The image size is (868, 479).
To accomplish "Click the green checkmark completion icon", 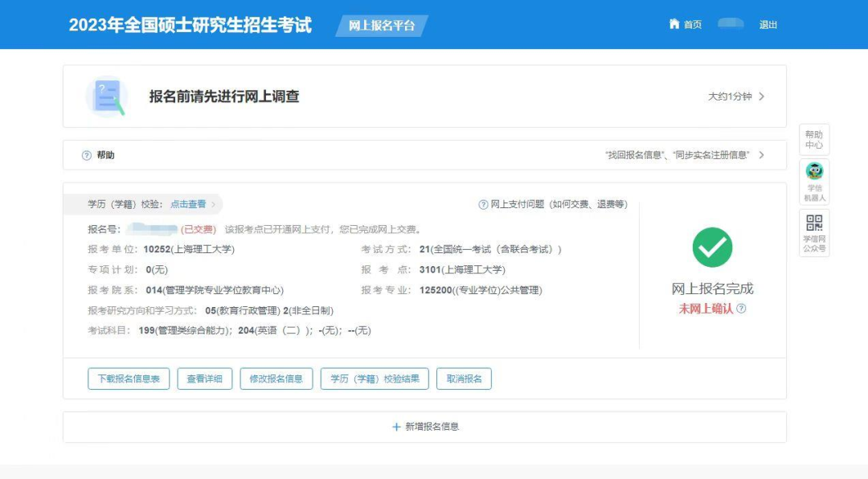I will click(x=712, y=248).
